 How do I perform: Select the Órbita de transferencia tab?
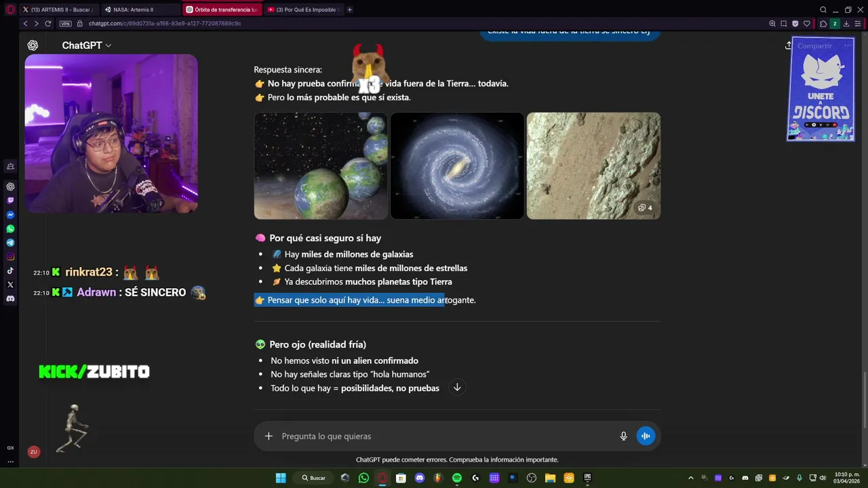pyautogui.click(x=222, y=9)
